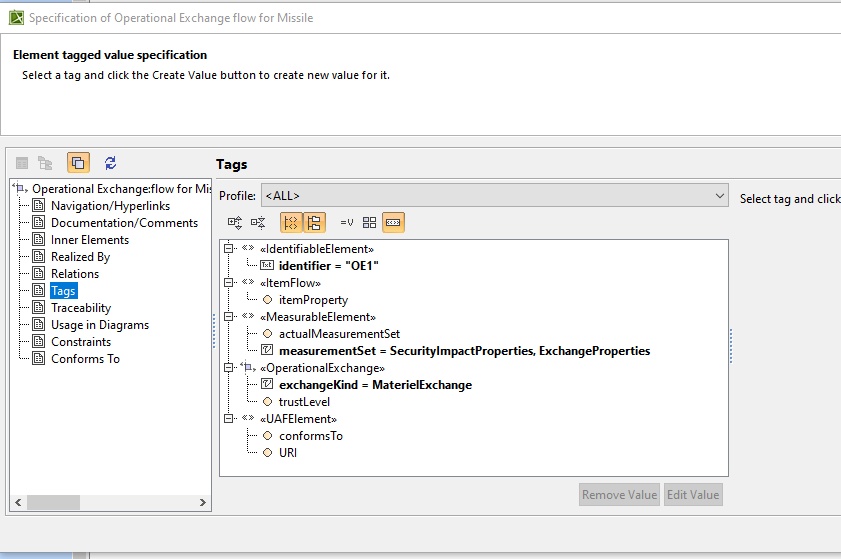Viewport: 841px width, 559px height.
Task: Select Documentation/Comments in the left tree
Action: [124, 223]
